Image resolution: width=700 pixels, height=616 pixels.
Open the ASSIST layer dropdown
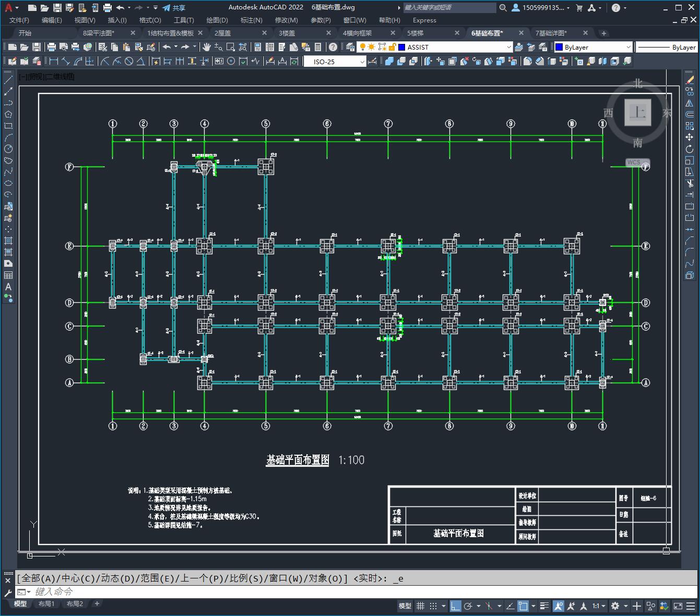click(x=509, y=47)
